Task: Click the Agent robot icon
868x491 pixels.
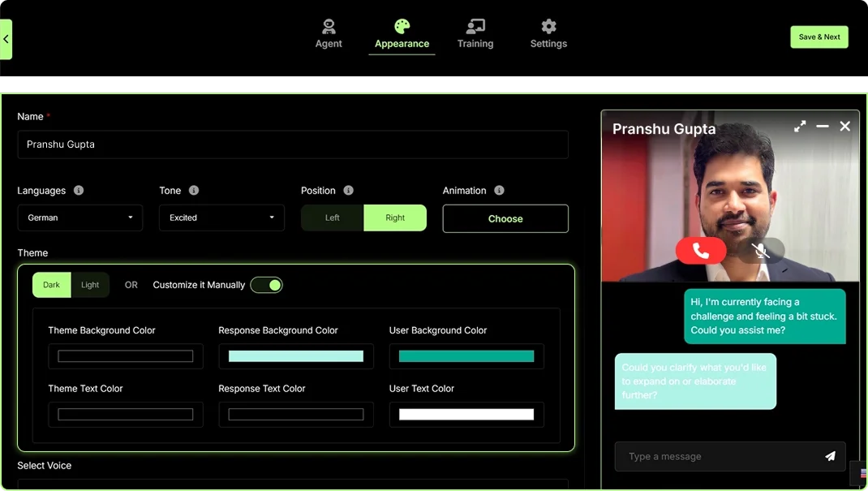Action: (329, 26)
